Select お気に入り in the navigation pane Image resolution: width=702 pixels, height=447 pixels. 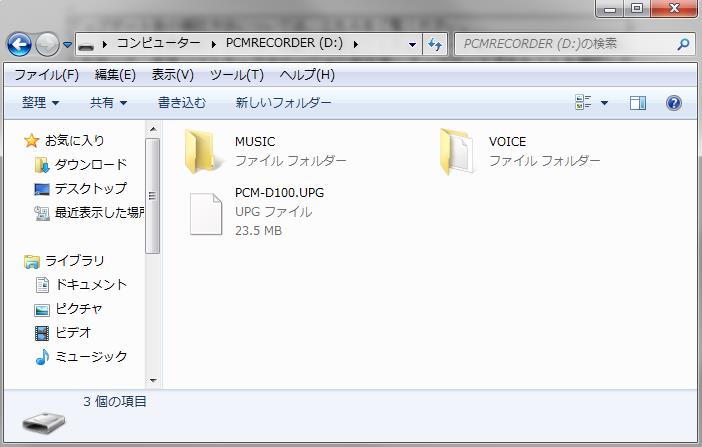[x=74, y=141]
